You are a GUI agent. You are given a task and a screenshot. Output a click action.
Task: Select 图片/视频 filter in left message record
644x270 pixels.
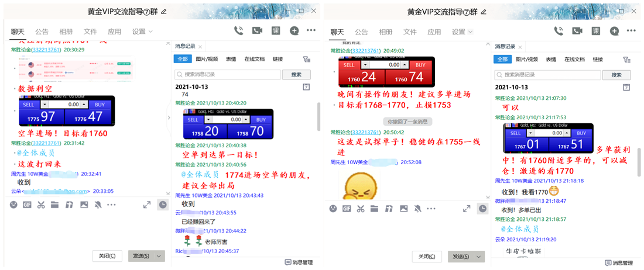[x=207, y=59]
